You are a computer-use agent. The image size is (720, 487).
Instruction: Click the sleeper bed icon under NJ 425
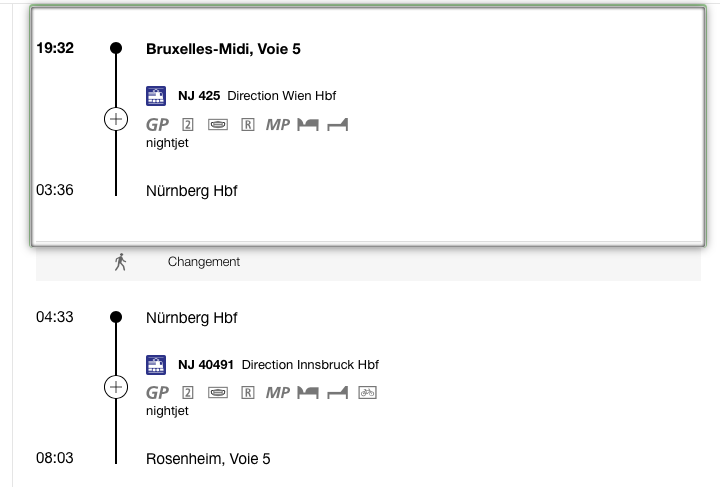(x=308, y=124)
